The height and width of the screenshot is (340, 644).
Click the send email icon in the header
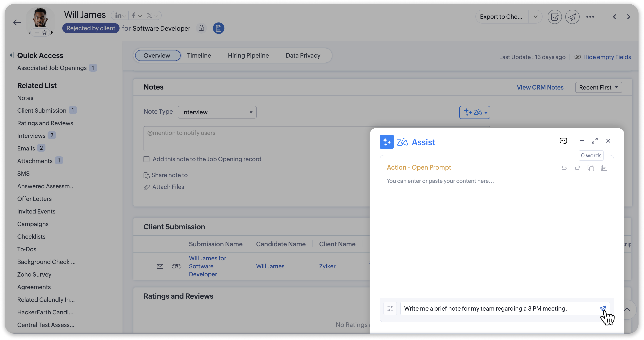coord(572,17)
